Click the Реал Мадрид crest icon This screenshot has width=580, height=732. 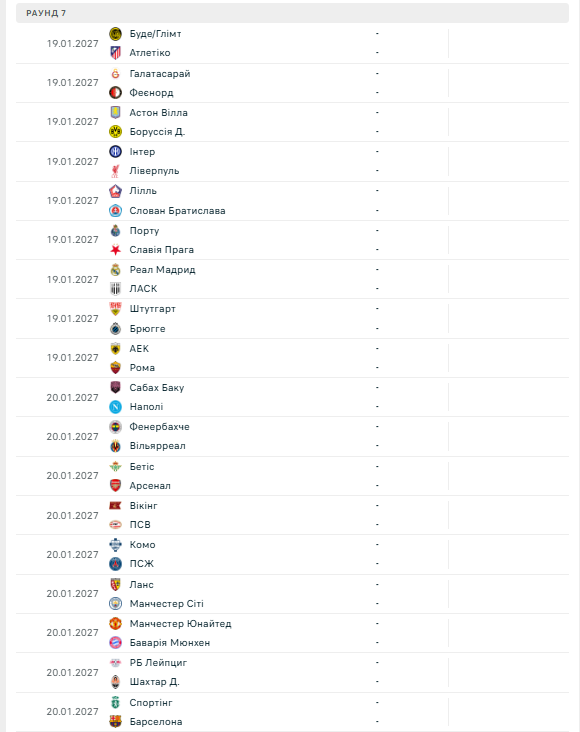tap(115, 270)
